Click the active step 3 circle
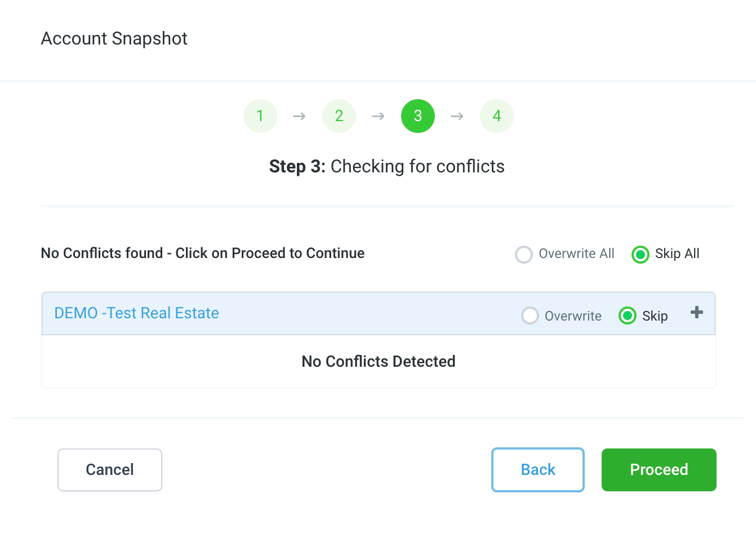This screenshot has width=756, height=551. click(417, 116)
